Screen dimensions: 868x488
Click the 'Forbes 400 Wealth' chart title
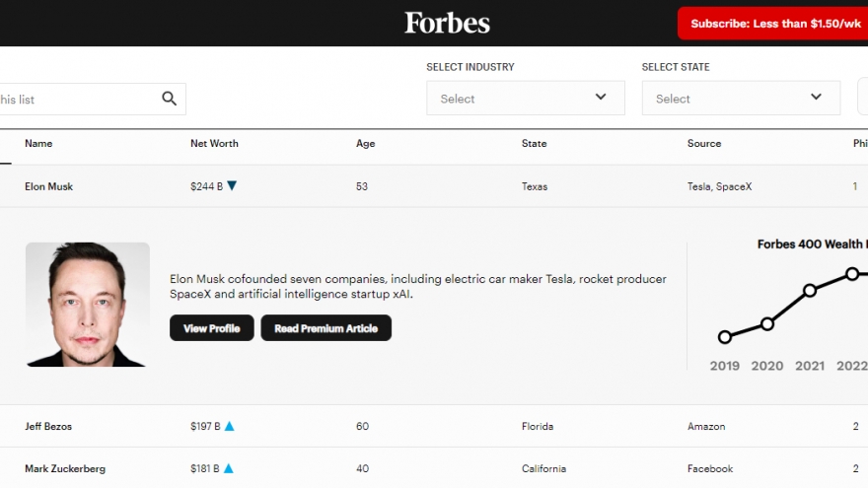pyautogui.click(x=811, y=244)
